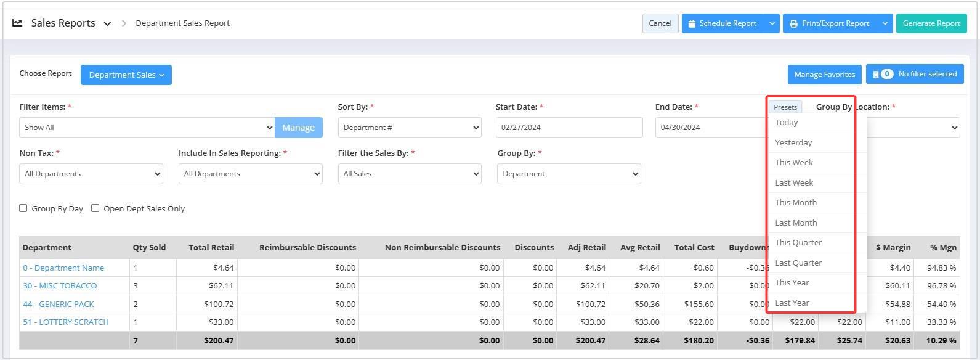Click the Sales Reports chart icon
Viewport: 980px width, 360px height.
17,23
